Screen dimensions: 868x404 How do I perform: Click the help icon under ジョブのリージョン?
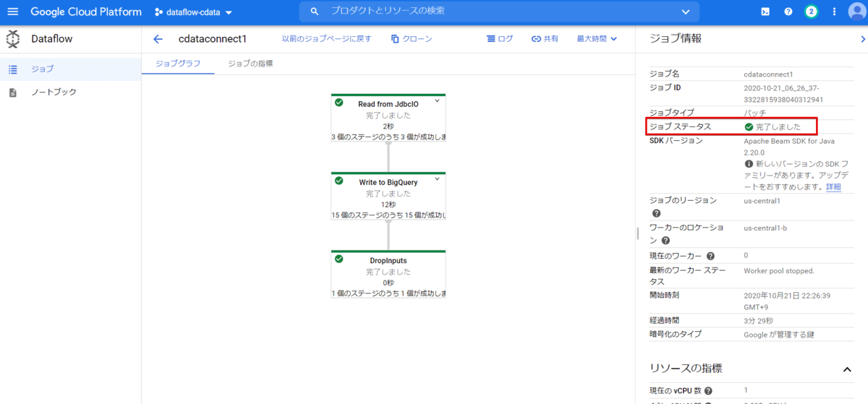[656, 214]
